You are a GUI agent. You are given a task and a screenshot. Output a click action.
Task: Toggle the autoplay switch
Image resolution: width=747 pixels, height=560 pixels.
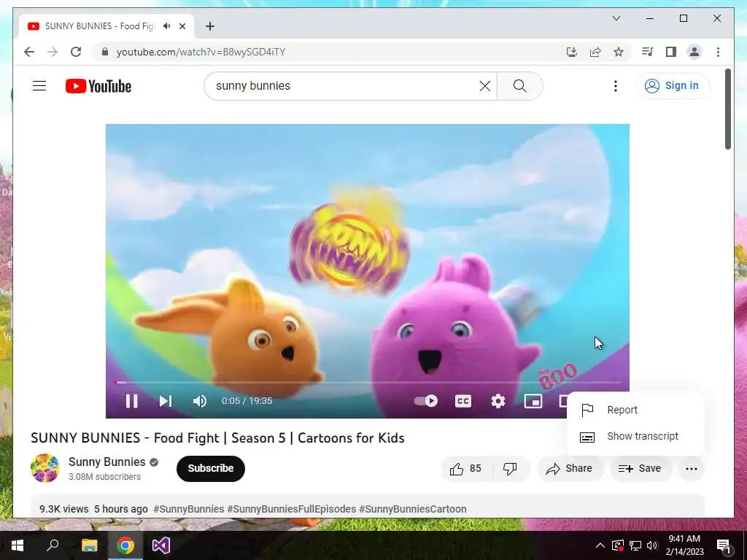(426, 401)
